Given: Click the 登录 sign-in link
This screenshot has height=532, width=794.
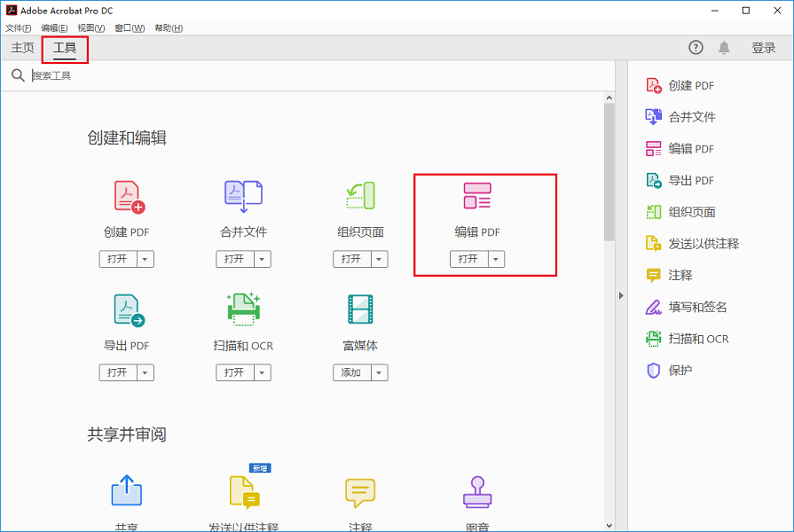Looking at the screenshot, I should click(x=764, y=48).
